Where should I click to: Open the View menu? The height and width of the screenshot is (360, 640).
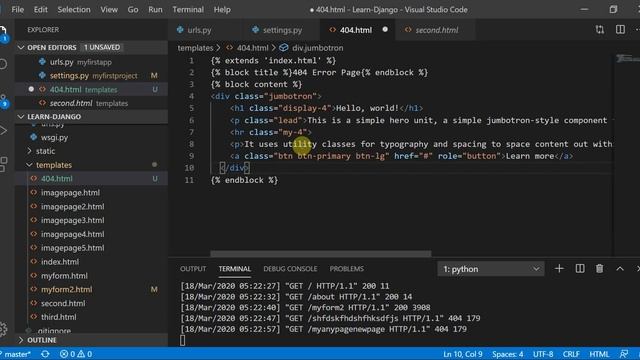pyautogui.click(x=109, y=9)
